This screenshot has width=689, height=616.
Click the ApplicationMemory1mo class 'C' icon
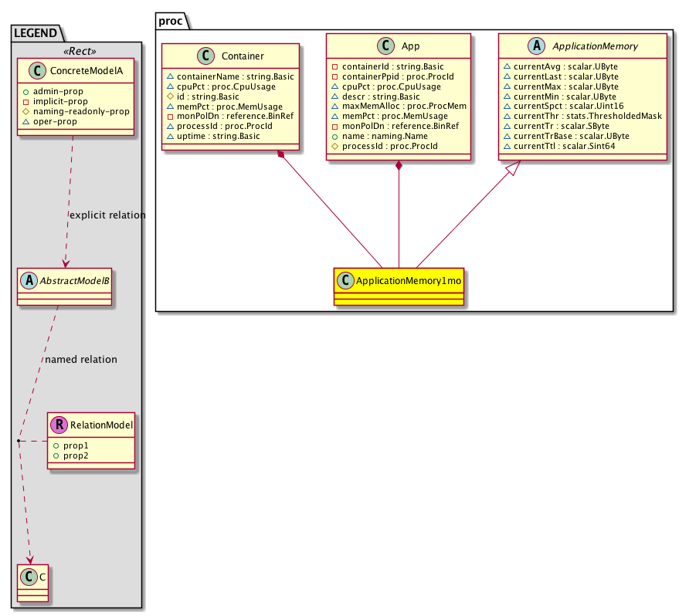tap(345, 280)
